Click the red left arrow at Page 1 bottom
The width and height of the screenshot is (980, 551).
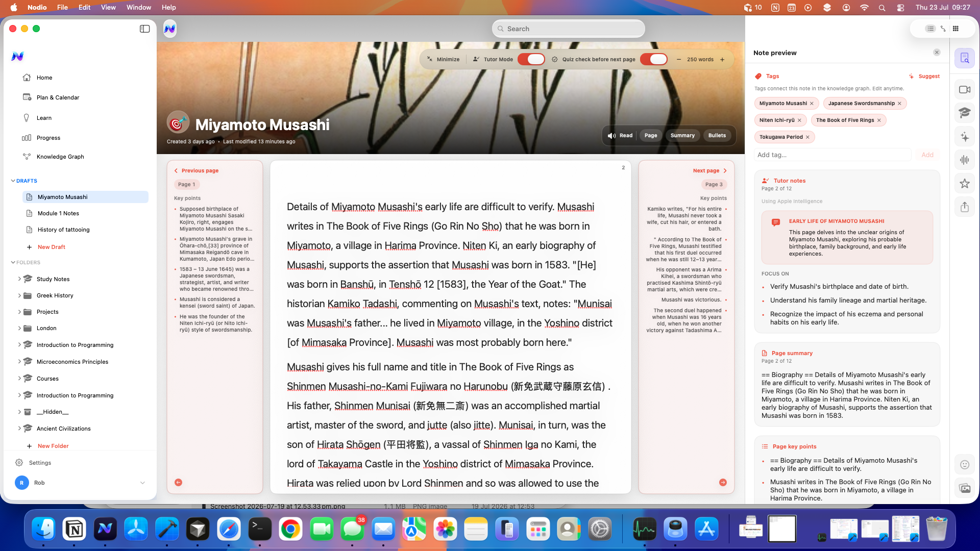coord(178,482)
